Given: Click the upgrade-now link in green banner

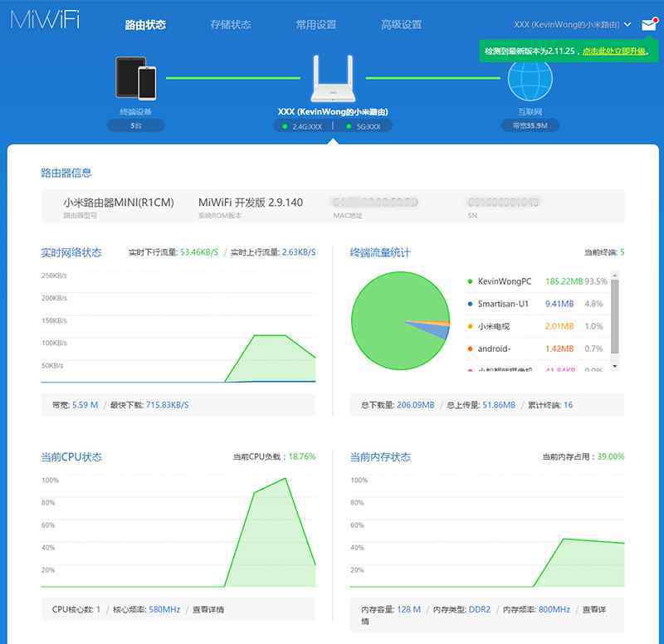Looking at the screenshot, I should (x=614, y=51).
